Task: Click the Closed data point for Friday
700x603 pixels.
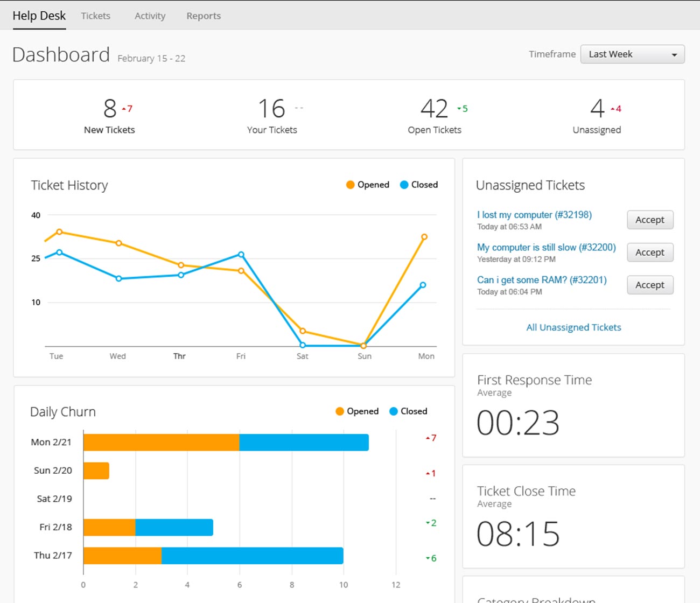Action: 241,255
